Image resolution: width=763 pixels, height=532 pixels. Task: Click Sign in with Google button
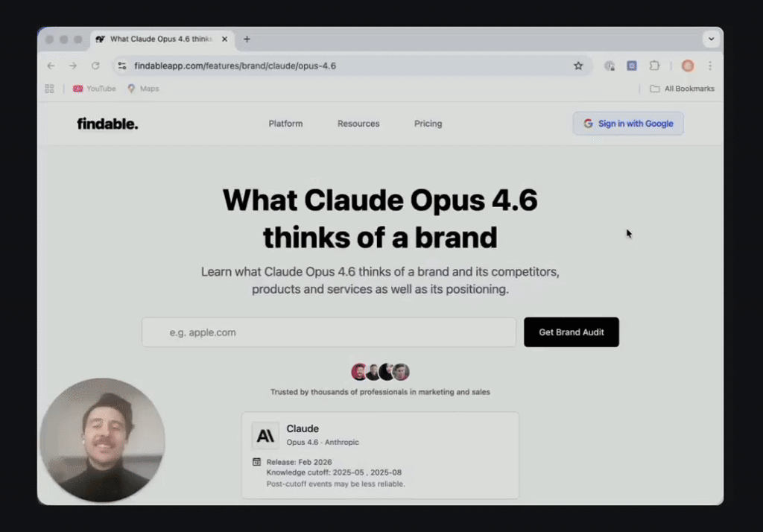click(627, 124)
